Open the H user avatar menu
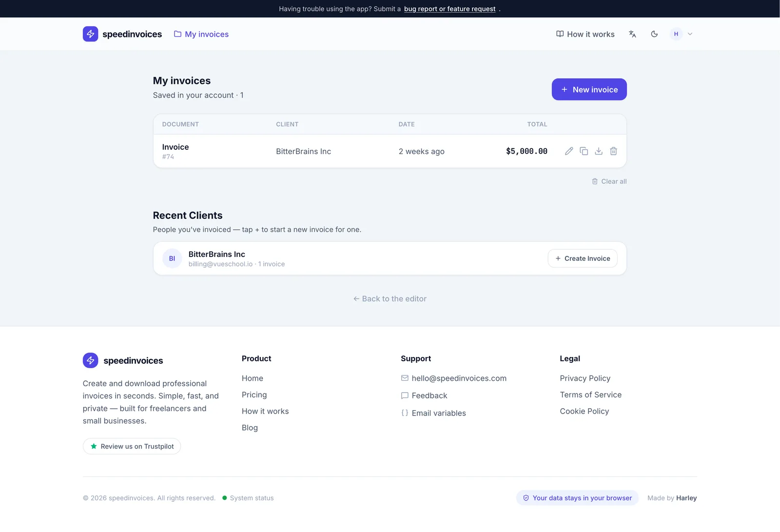This screenshot has width=780, height=532. point(676,34)
